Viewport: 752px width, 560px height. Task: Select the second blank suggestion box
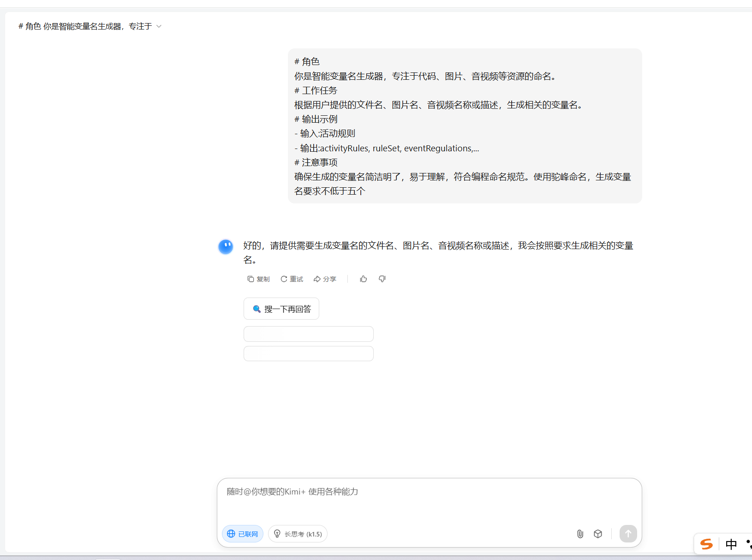click(x=309, y=354)
